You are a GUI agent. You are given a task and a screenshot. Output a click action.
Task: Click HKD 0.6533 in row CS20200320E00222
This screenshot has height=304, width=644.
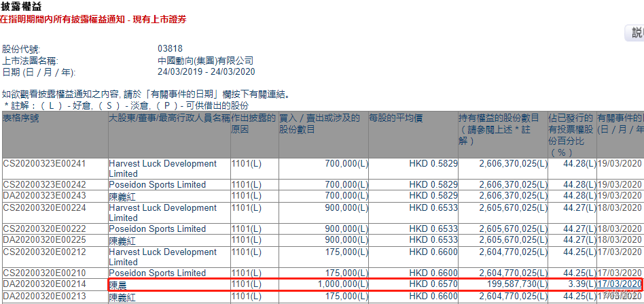click(x=433, y=229)
